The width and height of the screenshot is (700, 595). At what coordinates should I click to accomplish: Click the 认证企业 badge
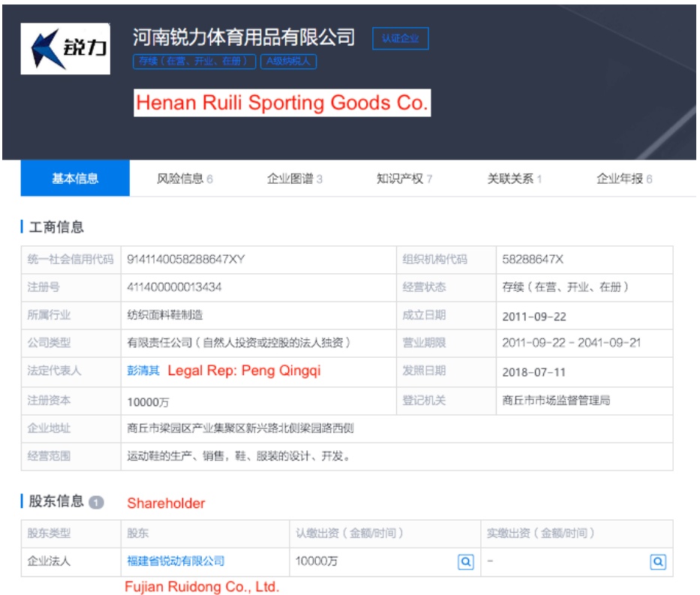[400, 39]
